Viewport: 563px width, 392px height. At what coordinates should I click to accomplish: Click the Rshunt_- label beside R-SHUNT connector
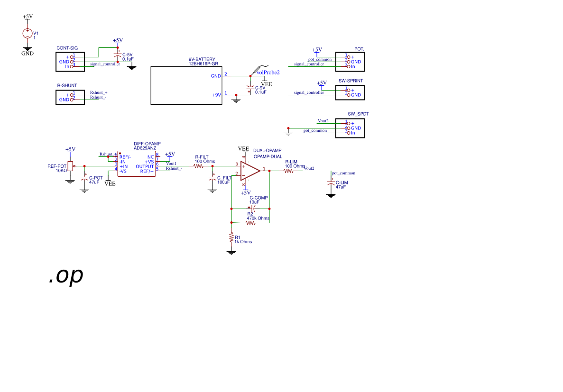pyautogui.click(x=98, y=97)
